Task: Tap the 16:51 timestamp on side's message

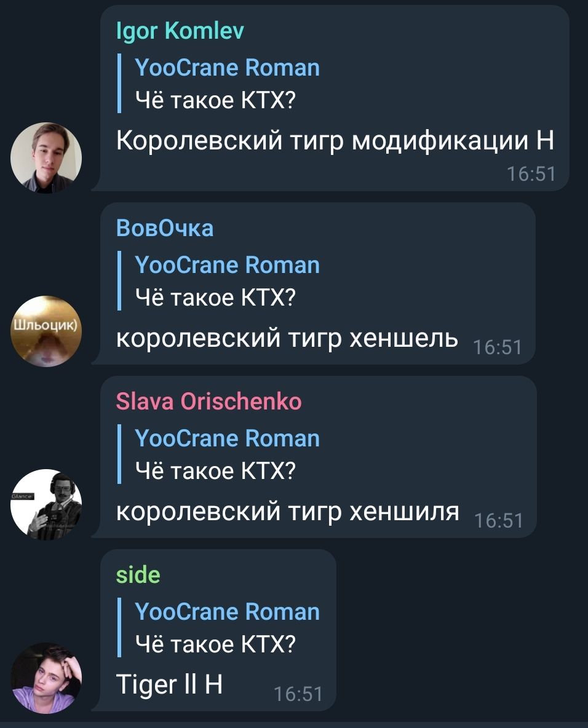Action: pyautogui.click(x=298, y=694)
